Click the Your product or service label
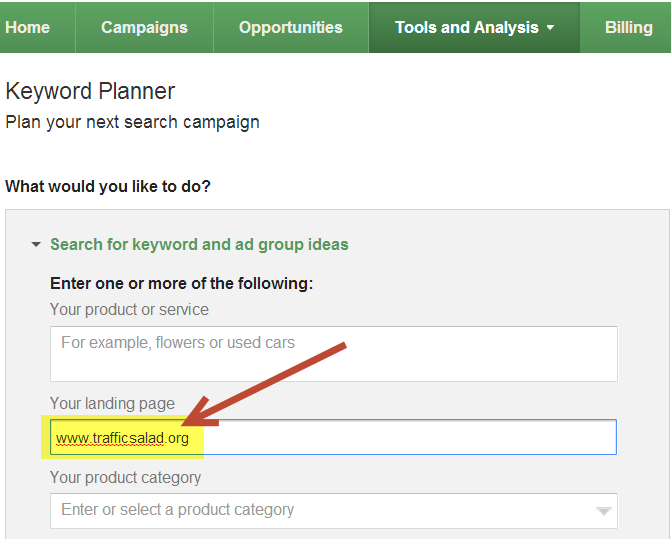Viewport: 671px width, 539px height. tap(129, 310)
